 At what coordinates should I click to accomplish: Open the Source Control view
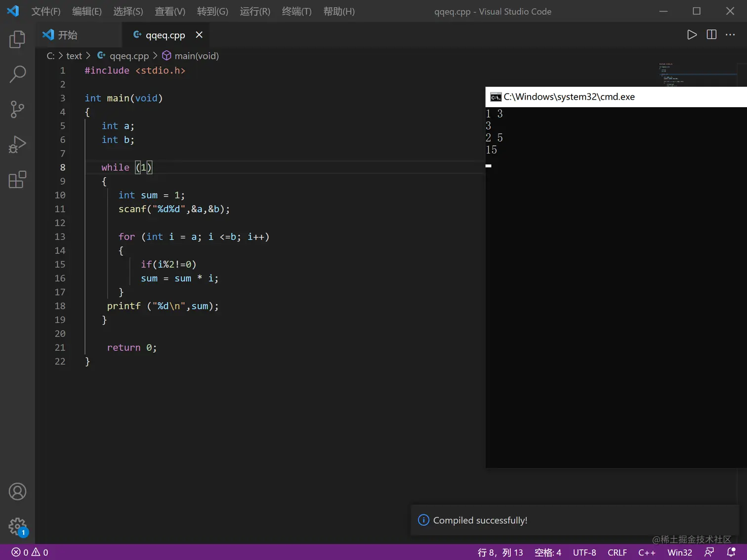[x=17, y=109]
